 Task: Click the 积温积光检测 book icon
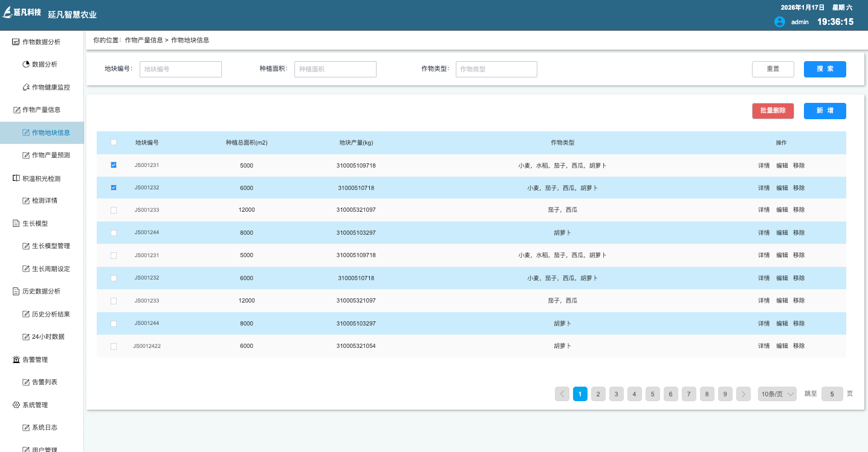point(16,179)
